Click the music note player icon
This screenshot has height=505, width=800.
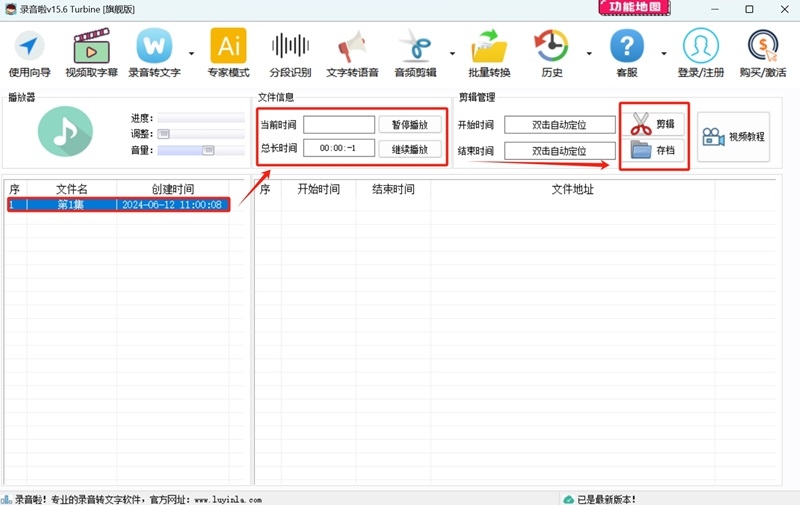[65, 131]
